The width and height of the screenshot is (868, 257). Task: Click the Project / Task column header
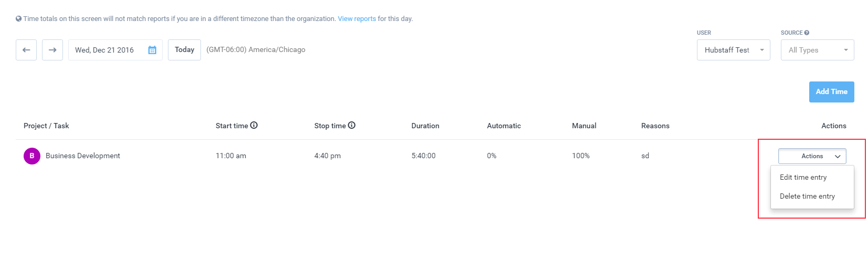(x=46, y=126)
